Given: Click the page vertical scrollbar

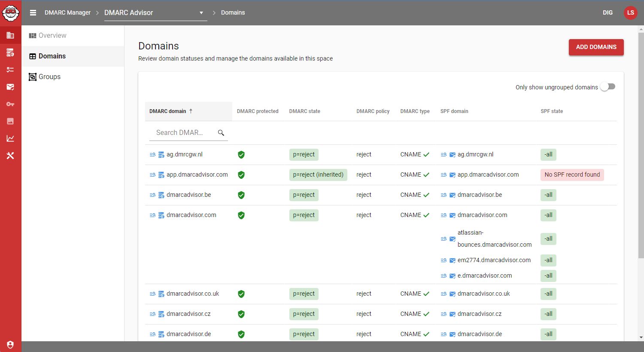Looking at the screenshot, I should point(641,146).
